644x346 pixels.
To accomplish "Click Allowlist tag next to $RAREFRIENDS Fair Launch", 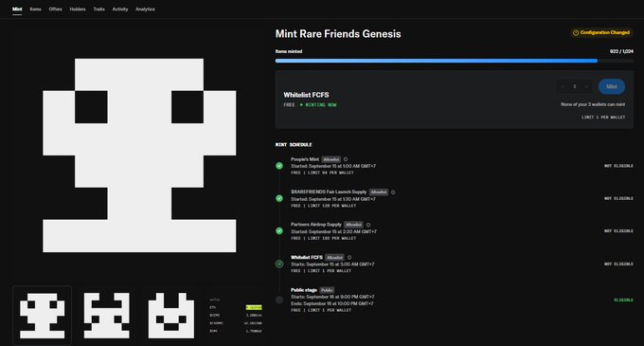I will tap(379, 192).
